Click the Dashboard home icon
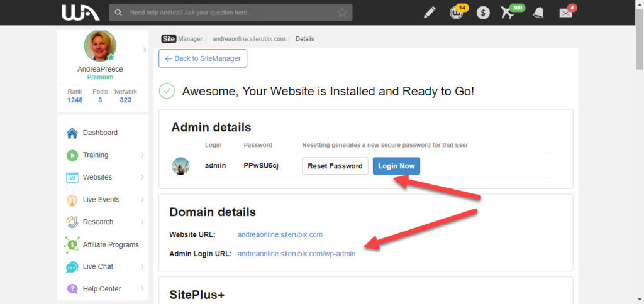Screen dimensions: 644x304 (72, 133)
